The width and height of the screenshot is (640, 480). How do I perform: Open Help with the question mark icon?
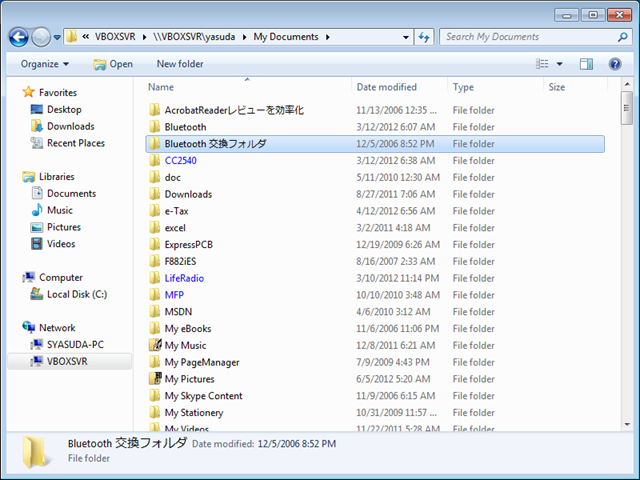[x=615, y=64]
